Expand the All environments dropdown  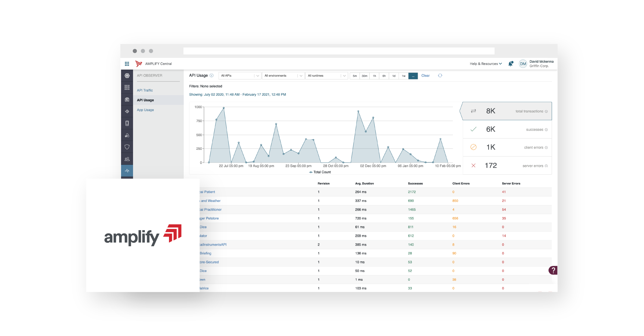(283, 76)
